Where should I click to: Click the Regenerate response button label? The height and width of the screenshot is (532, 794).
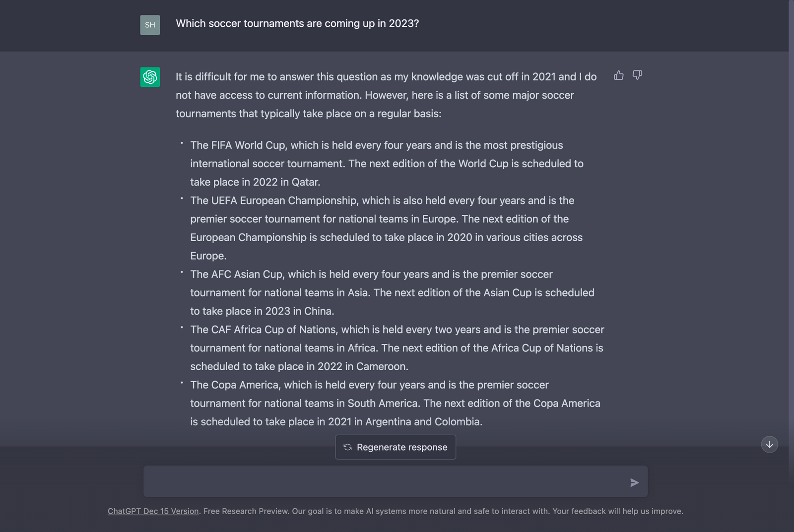(402, 447)
